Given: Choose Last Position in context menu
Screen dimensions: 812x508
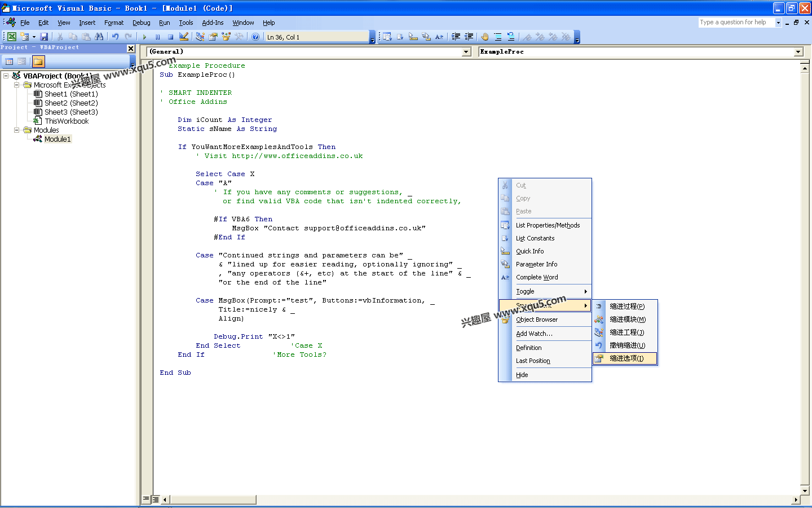Looking at the screenshot, I should pyautogui.click(x=545, y=361).
